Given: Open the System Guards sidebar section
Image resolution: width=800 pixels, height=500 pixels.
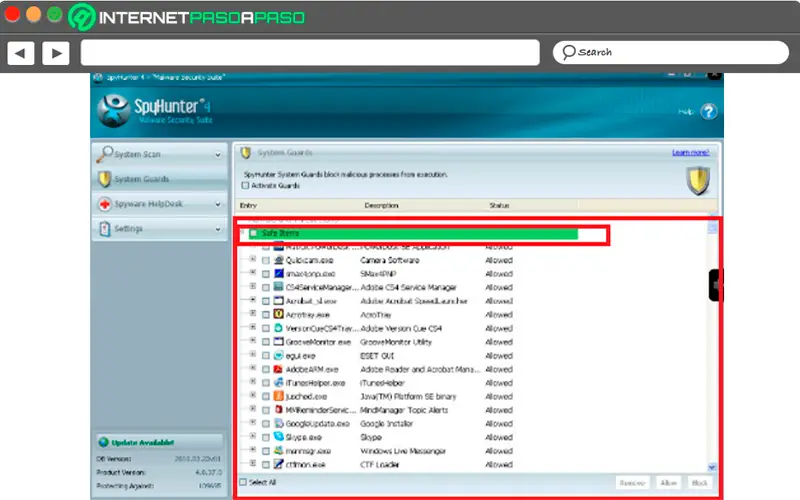Looking at the screenshot, I should click(160, 179).
